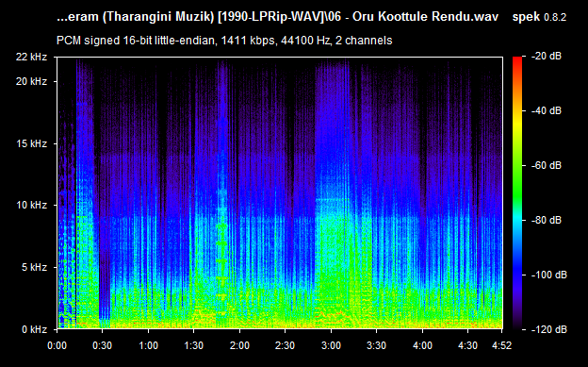Click the 1:30 time axis label
Screen dimensions: 588x367
(x=194, y=345)
